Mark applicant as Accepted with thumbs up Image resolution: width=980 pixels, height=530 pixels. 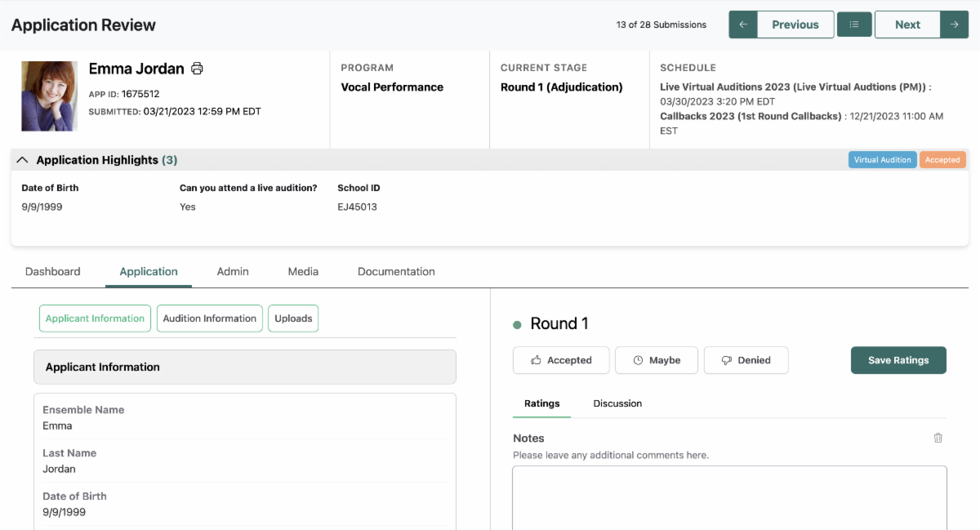click(561, 360)
